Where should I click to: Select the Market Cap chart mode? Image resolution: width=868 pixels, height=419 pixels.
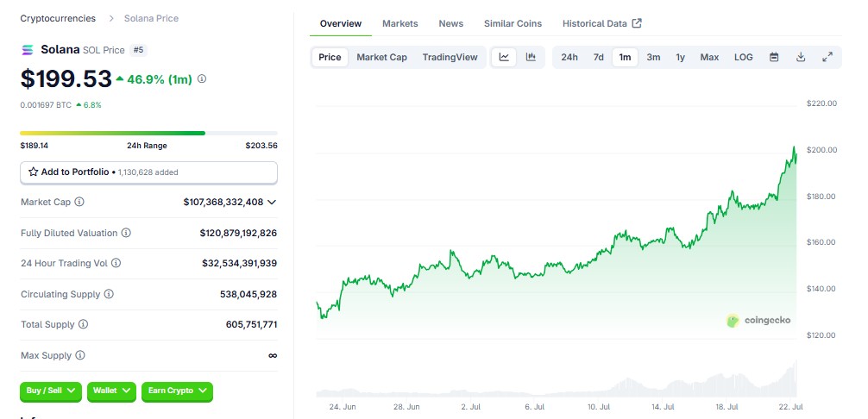(381, 57)
